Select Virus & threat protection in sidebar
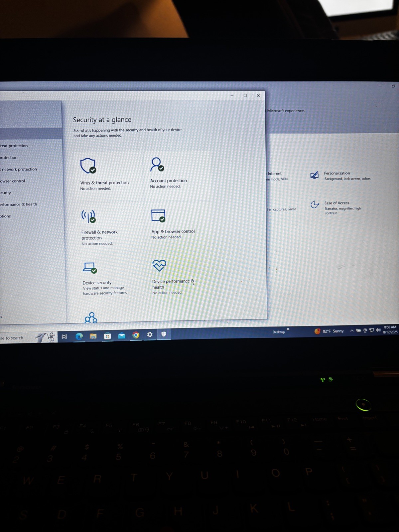 pyautogui.click(x=31, y=146)
